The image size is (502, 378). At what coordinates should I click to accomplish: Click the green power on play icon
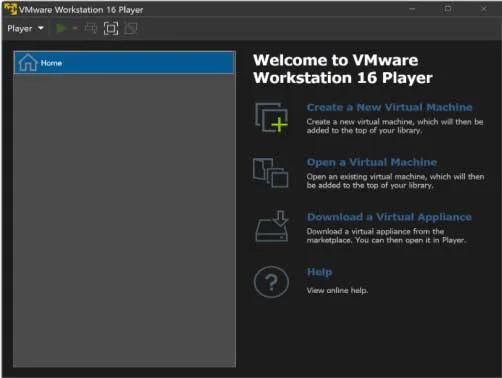point(61,28)
